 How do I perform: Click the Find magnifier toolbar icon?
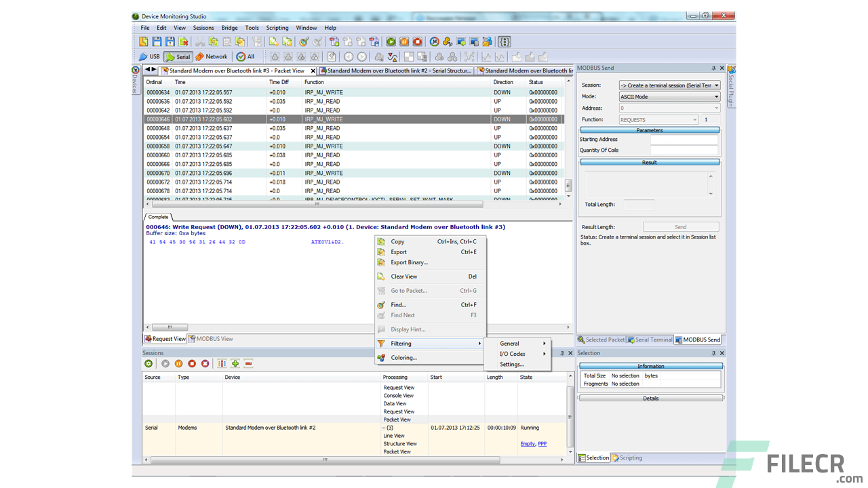304,42
